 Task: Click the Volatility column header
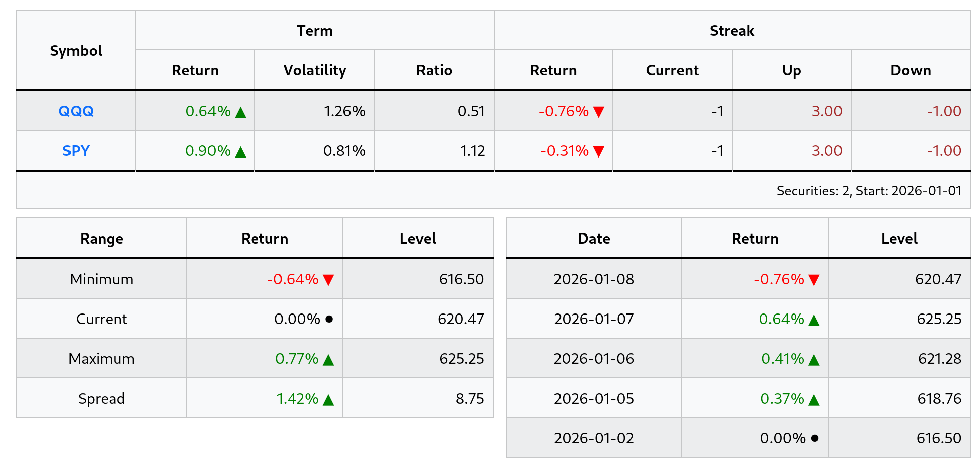(x=315, y=70)
